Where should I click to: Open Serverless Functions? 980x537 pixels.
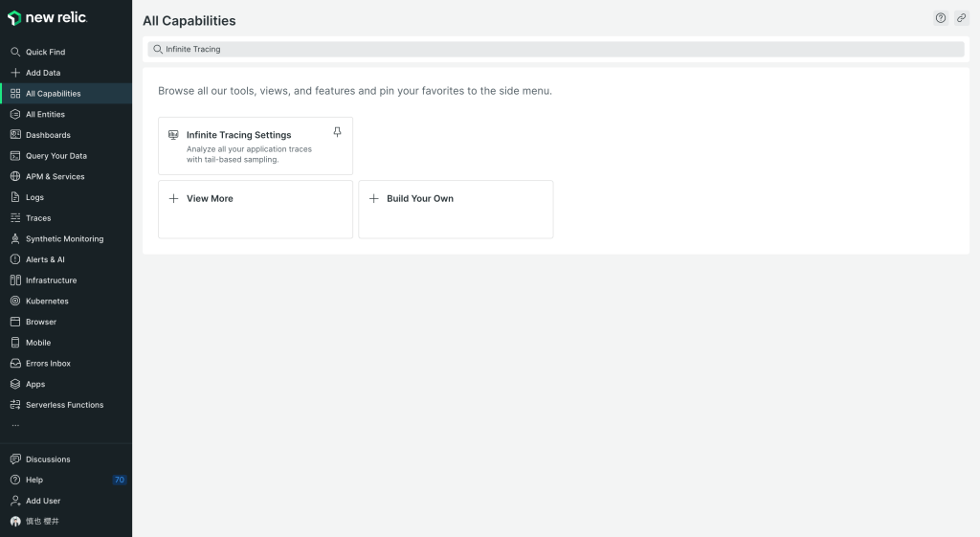pyautogui.click(x=64, y=405)
